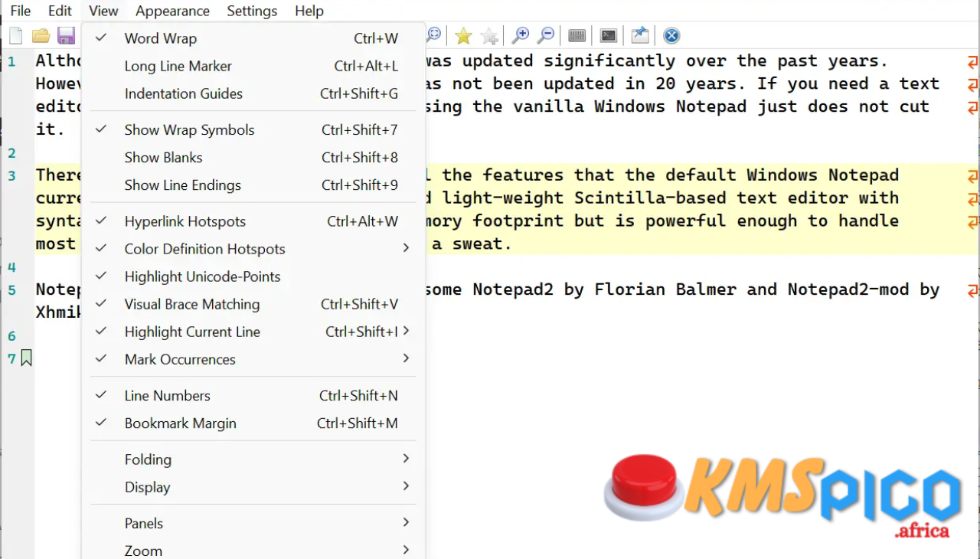Uncheck Word Wrap in the View menu
The image size is (980, 559).
(x=253, y=38)
